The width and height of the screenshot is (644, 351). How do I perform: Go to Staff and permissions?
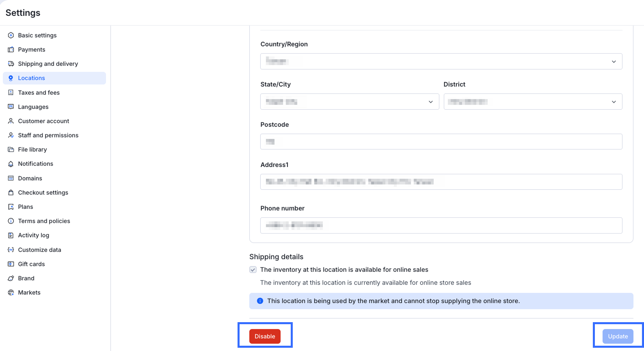[48, 135]
